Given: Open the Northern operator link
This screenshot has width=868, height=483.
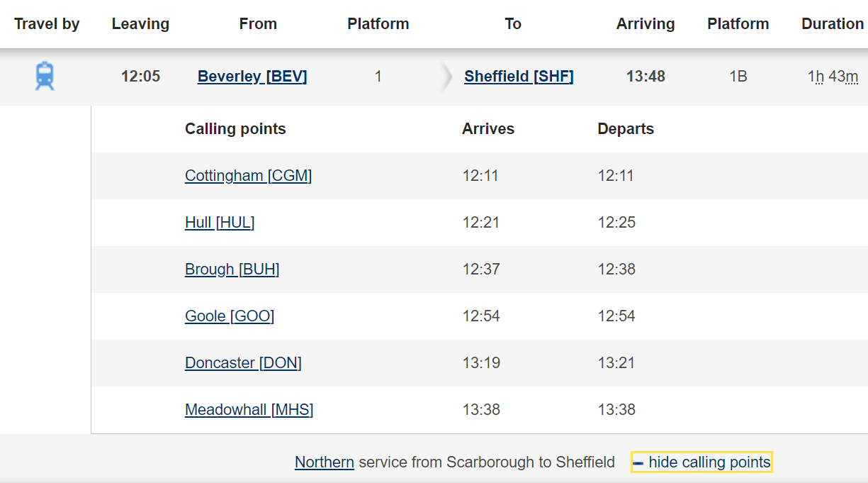Looking at the screenshot, I should [325, 462].
